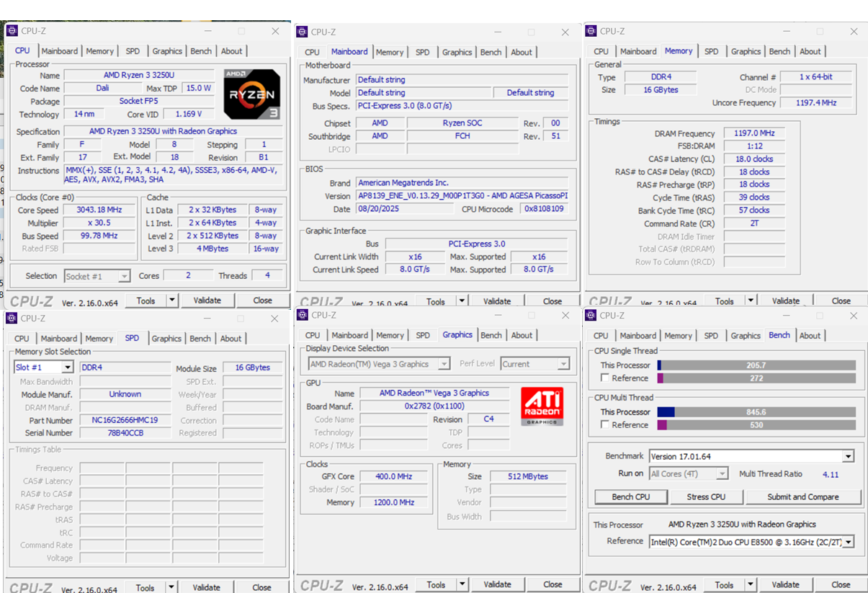Click the Part Number field NC16G2666HMC19
Image resolution: width=868 pixels, height=593 pixels.
[x=125, y=420]
